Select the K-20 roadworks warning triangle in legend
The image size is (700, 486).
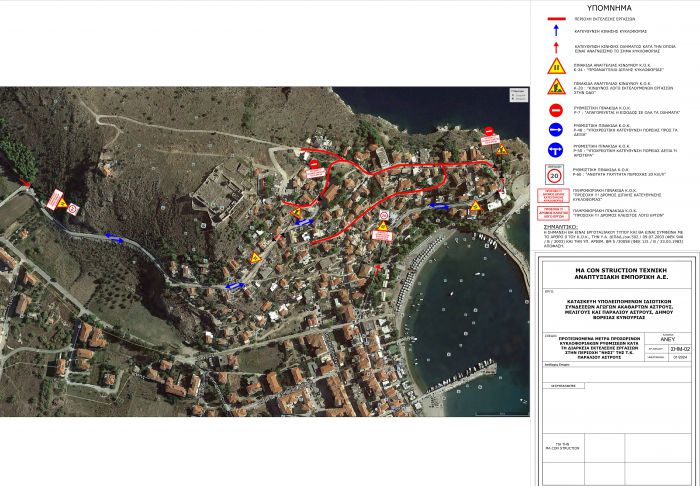(x=557, y=87)
